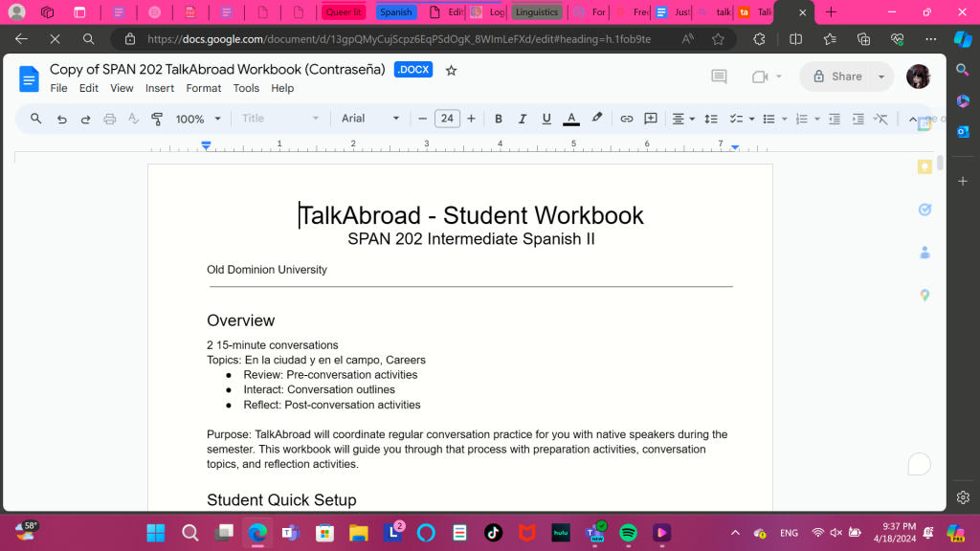This screenshot has width=980, height=551.
Task: Add this page to browser favorites
Action: click(718, 38)
